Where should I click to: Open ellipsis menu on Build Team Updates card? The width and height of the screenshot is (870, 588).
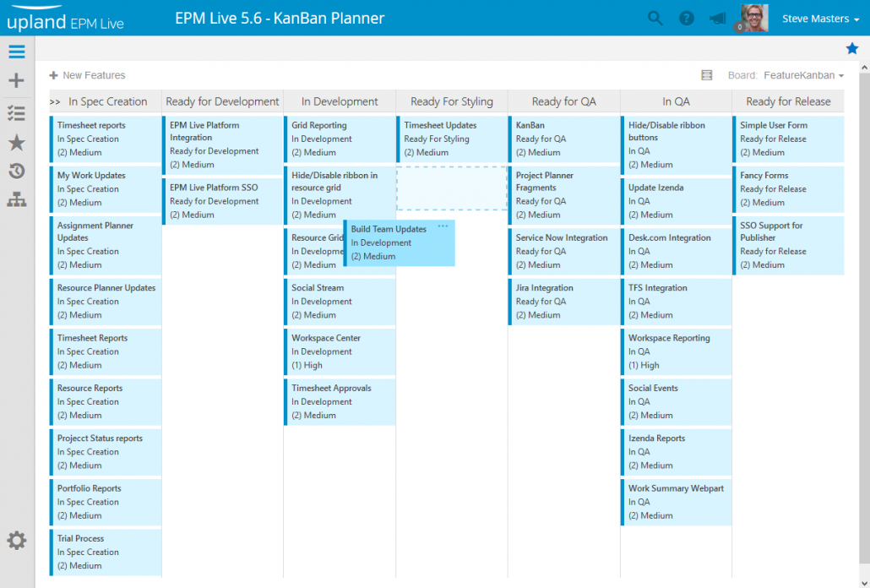tap(443, 226)
